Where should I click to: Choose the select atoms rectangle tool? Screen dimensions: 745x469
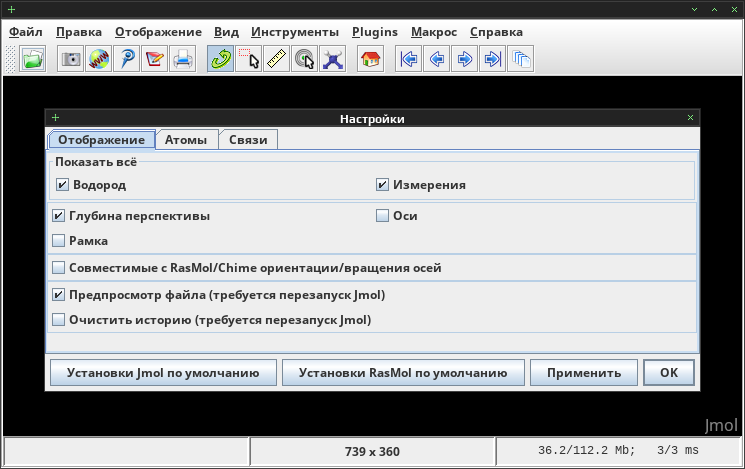248,59
